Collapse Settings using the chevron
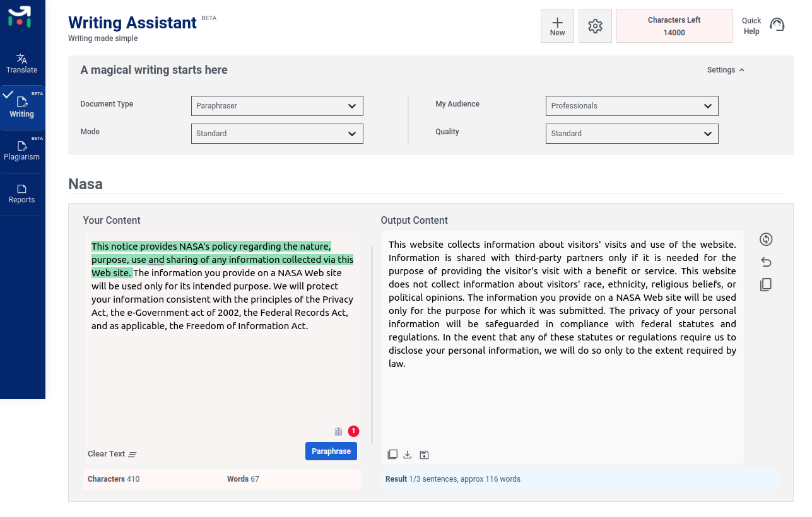812x517 pixels. point(742,69)
